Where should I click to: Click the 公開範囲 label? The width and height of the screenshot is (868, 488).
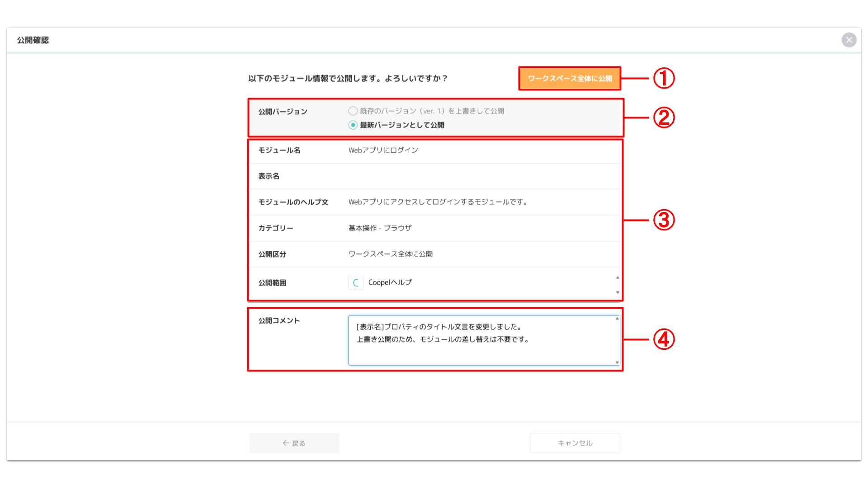click(272, 283)
